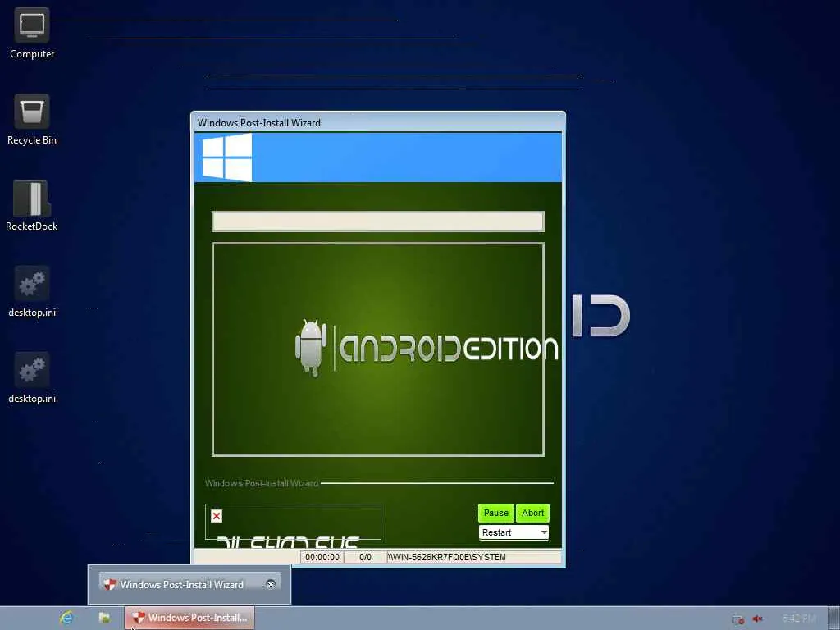The image size is (840, 630).
Task: Open Internet Explorer from the taskbar
Action: coord(67,618)
